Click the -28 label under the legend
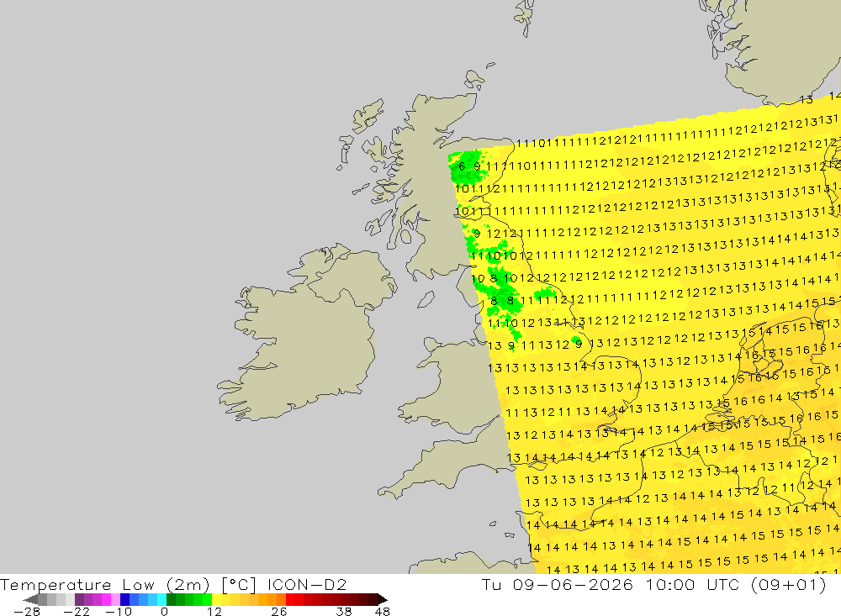The height and width of the screenshot is (616, 841). tap(27, 612)
